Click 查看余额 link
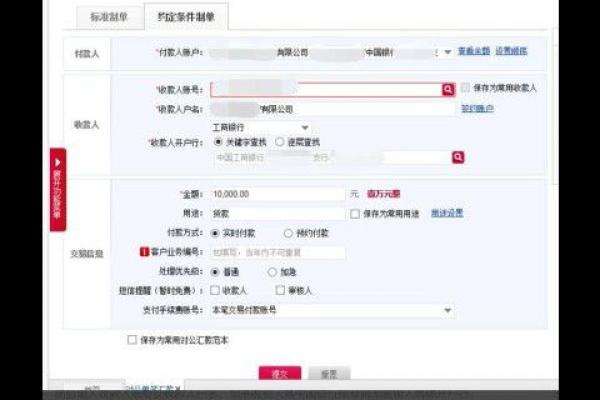Viewport: 600px width, 400px height. (x=474, y=51)
